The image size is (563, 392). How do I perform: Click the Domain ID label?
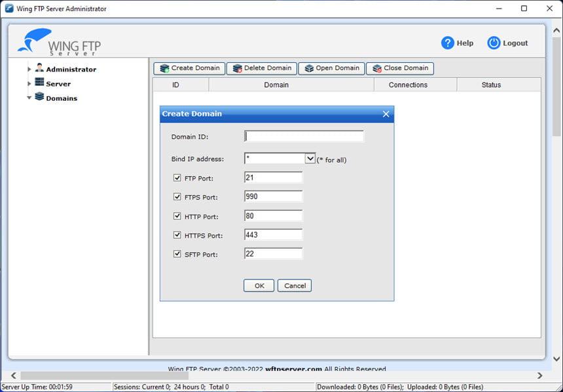tap(190, 137)
